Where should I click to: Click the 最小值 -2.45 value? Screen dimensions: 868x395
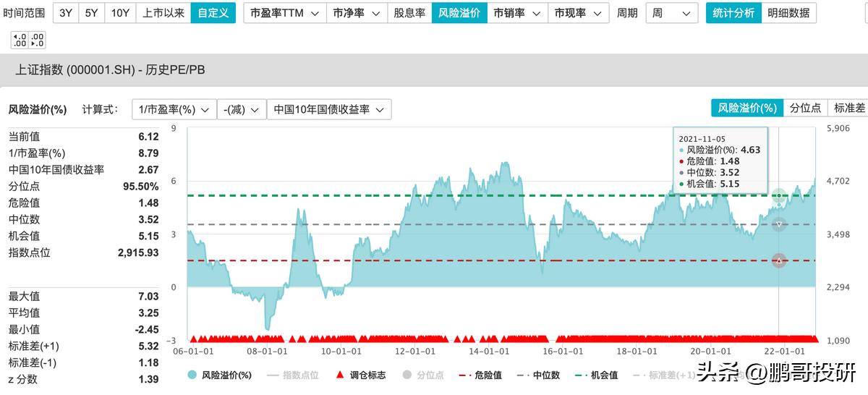point(147,330)
